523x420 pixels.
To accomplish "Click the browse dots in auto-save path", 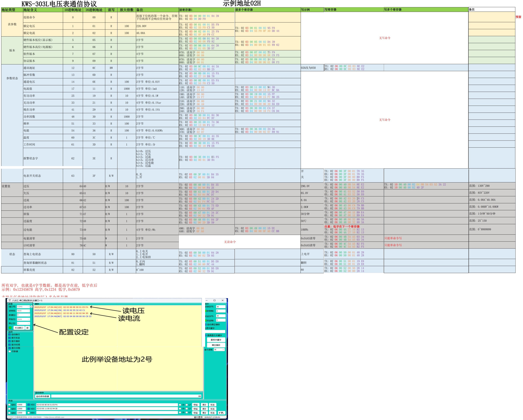I will (x=199, y=396).
